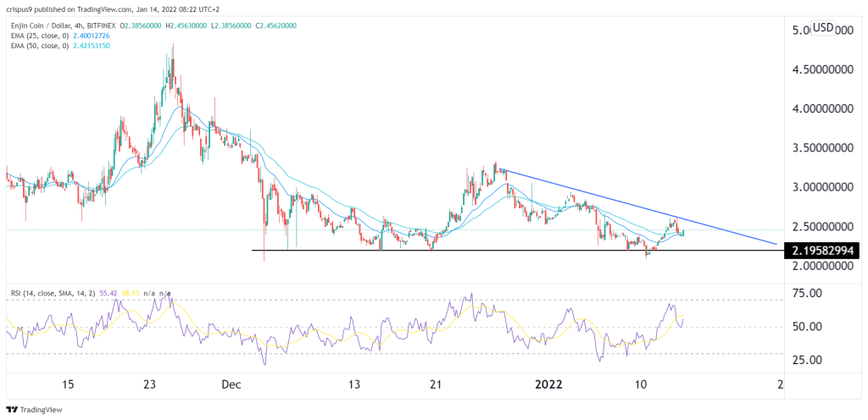The image size is (868, 420).
Task: Click the TradingView logo at bottom left
Action: tap(34, 410)
